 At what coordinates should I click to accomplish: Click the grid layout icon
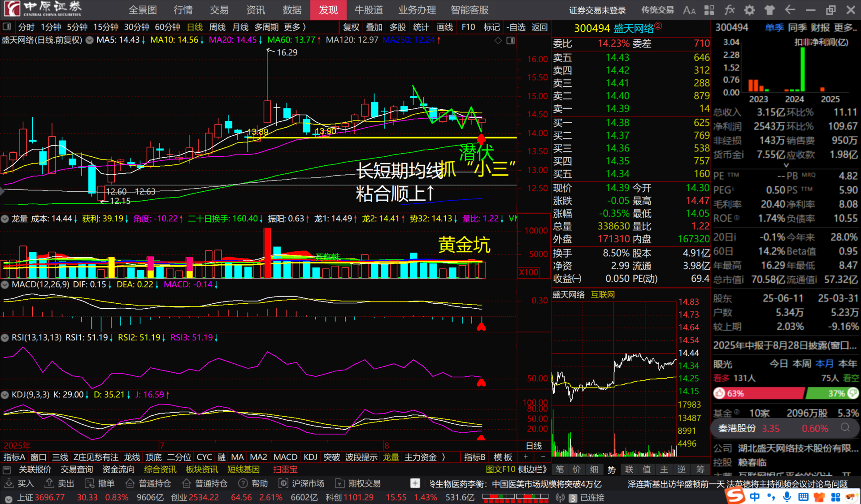pyautogui.click(x=709, y=10)
